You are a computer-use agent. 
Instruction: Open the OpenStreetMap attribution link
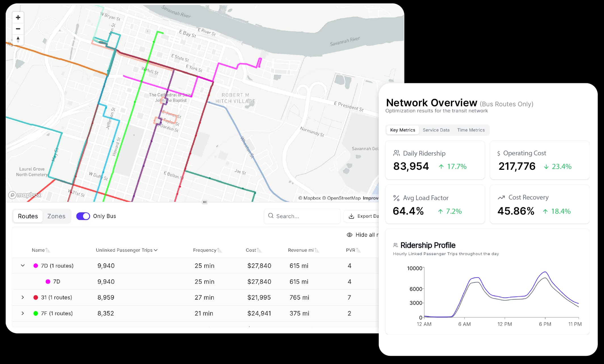[343, 198]
